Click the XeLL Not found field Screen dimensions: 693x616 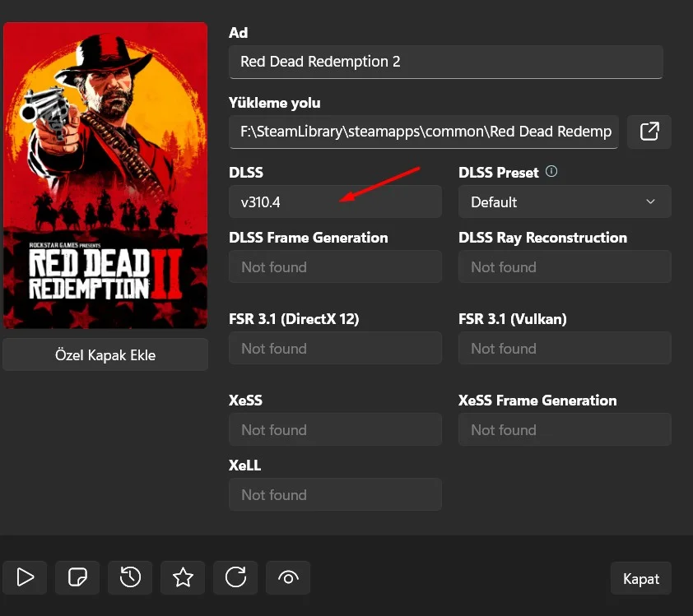[x=335, y=494]
